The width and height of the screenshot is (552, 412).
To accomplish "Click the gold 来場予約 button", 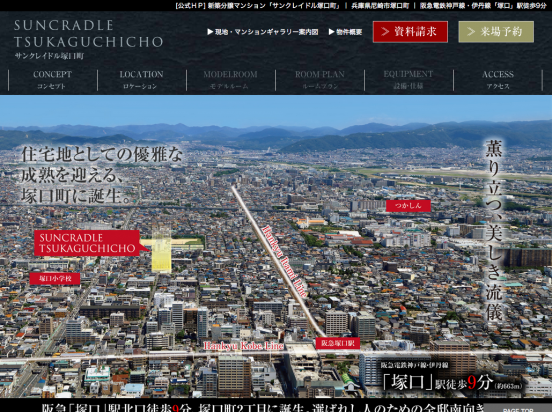I will [496, 32].
